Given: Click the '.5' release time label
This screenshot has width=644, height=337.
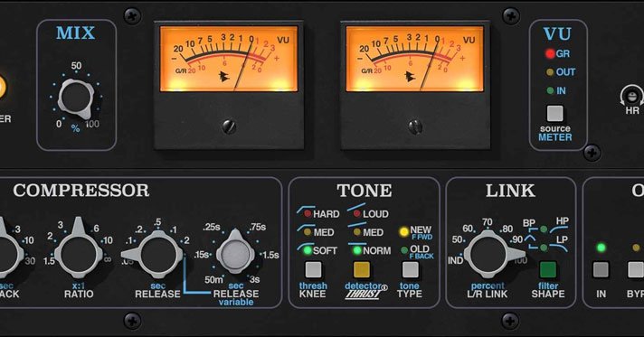Looking at the screenshot, I should [x=157, y=222].
